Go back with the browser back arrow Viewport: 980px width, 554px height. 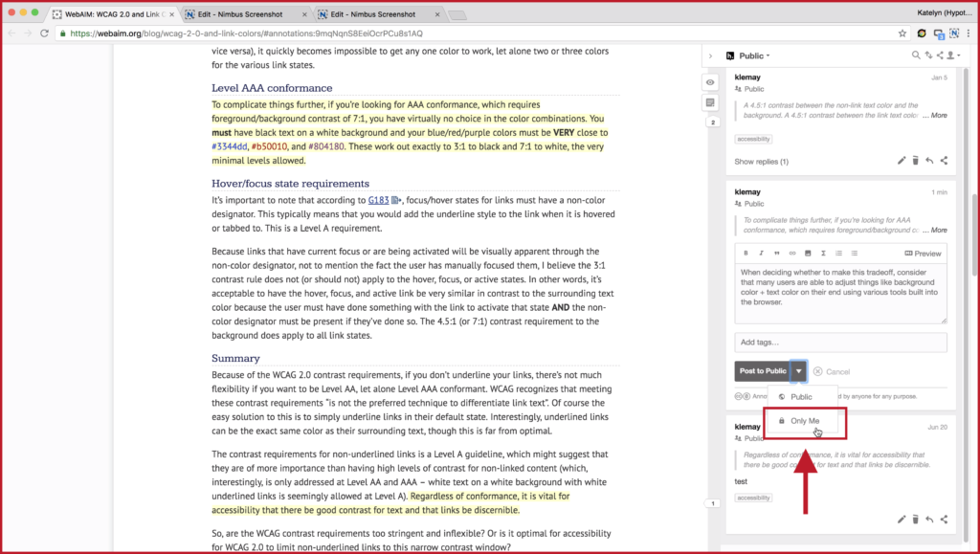pyautogui.click(x=11, y=33)
